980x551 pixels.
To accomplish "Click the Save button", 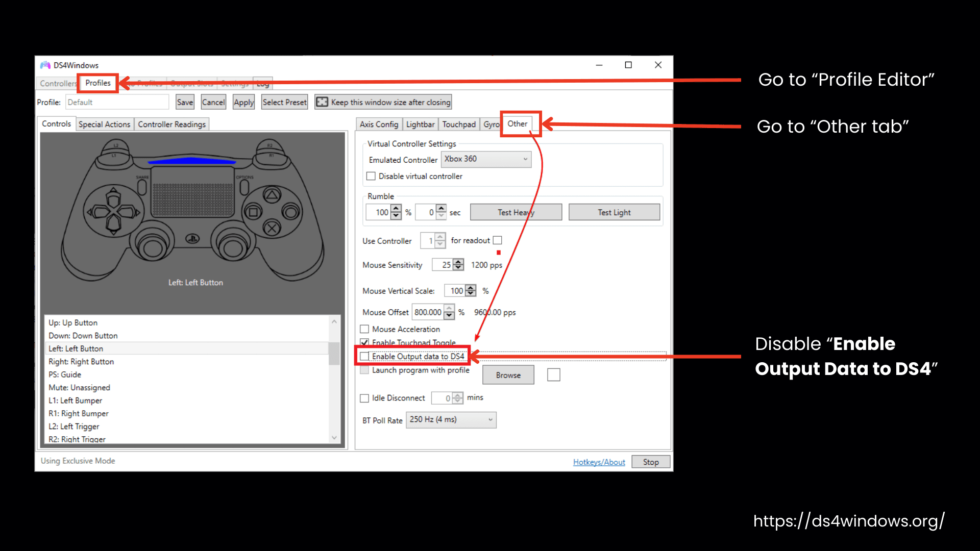I will click(185, 102).
